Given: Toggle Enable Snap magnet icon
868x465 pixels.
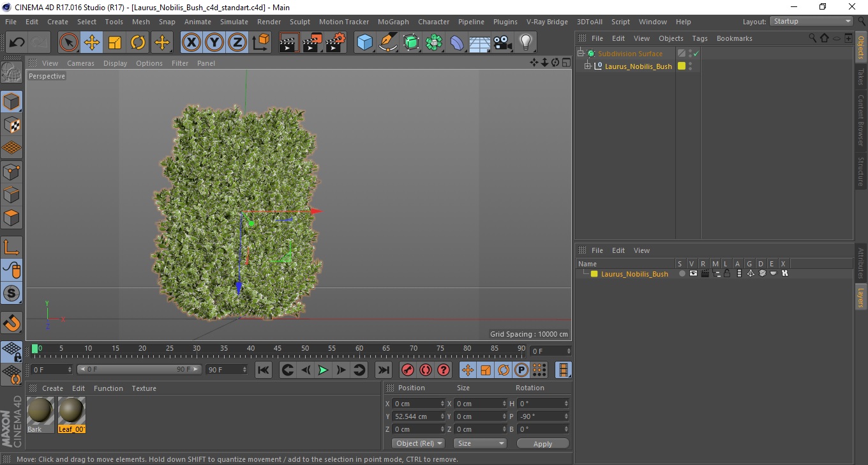Looking at the screenshot, I should pos(11,323).
